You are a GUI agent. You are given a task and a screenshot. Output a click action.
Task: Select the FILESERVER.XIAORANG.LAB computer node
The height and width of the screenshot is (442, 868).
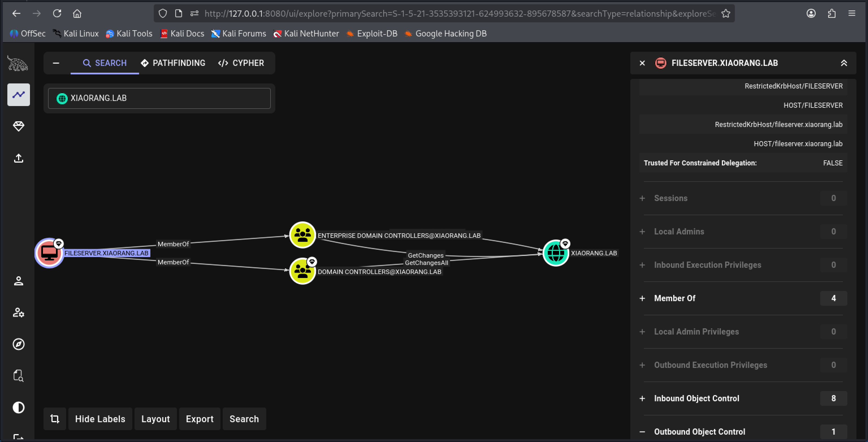tap(49, 253)
